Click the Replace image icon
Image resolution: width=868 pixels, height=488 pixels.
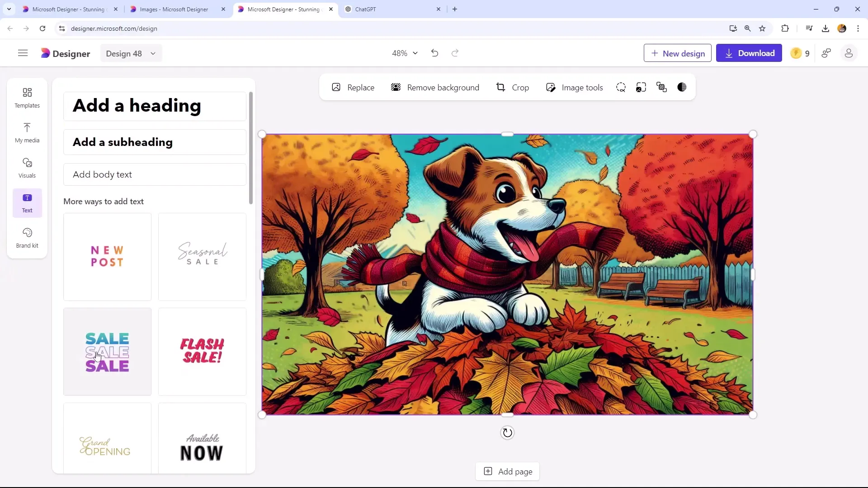click(337, 88)
